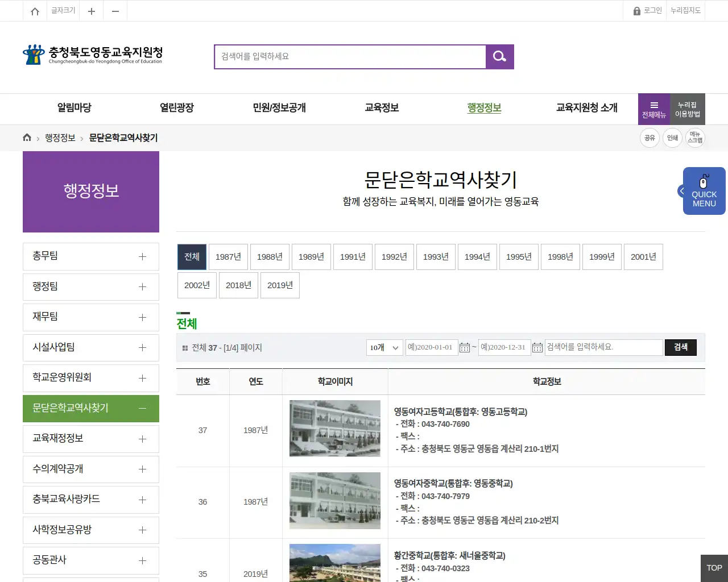Image resolution: width=728 pixels, height=582 pixels.
Task: Click the breadcrumb home icon
Action: (27, 138)
